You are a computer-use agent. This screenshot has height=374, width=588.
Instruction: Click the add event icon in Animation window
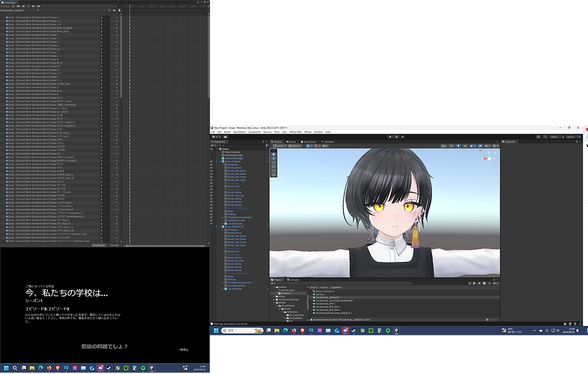pos(119,10)
